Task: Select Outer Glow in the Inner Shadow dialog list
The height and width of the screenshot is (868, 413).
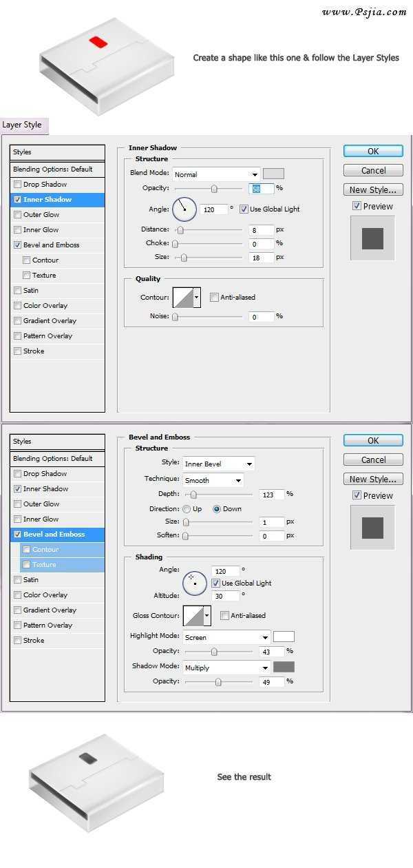Action: pyautogui.click(x=17, y=215)
